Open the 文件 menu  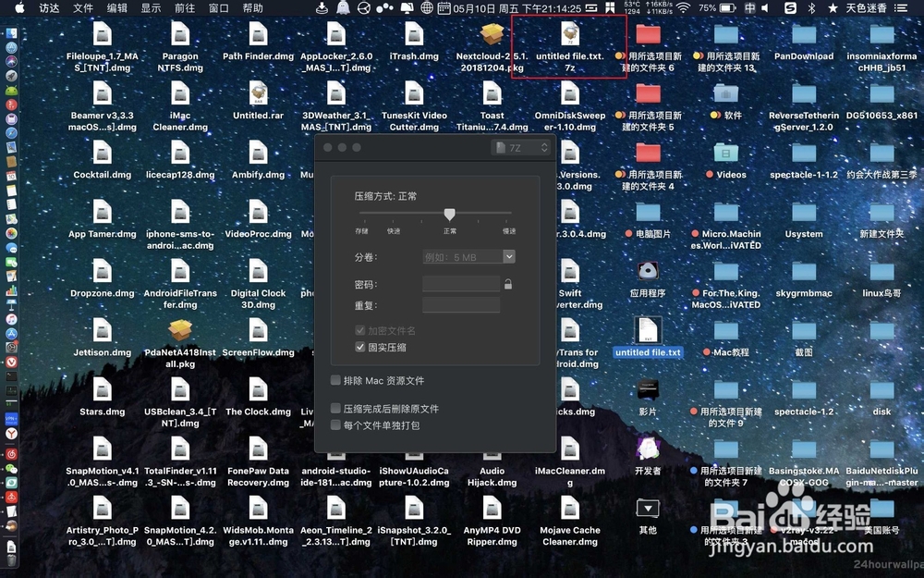[x=83, y=7]
